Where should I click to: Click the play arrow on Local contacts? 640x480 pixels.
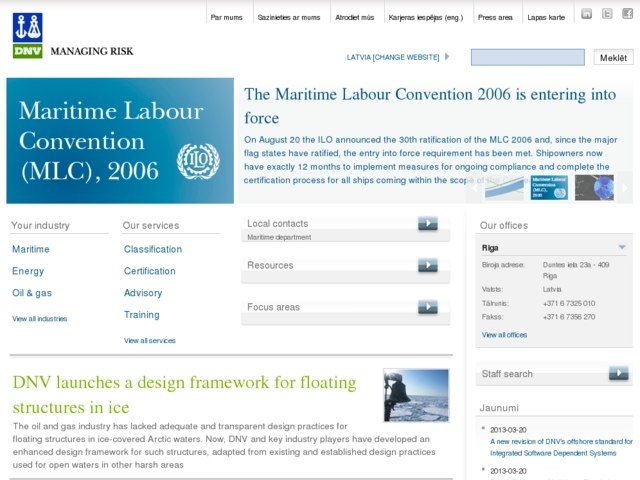click(428, 223)
